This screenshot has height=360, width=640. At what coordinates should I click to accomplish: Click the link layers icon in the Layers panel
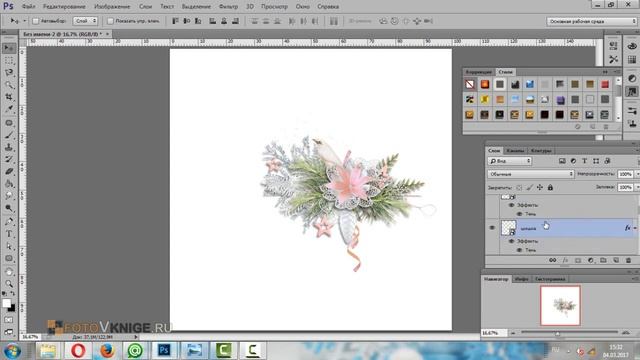point(552,260)
